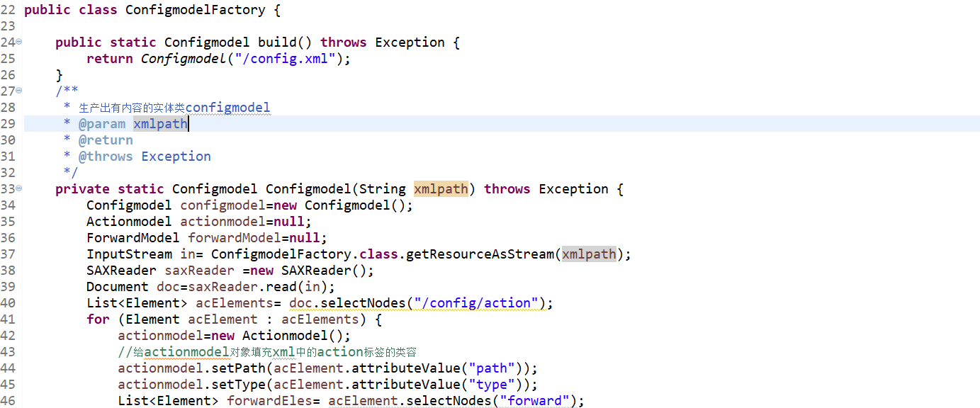980x408 pixels.
Task: Click the comment on line 43
Action: [267, 352]
